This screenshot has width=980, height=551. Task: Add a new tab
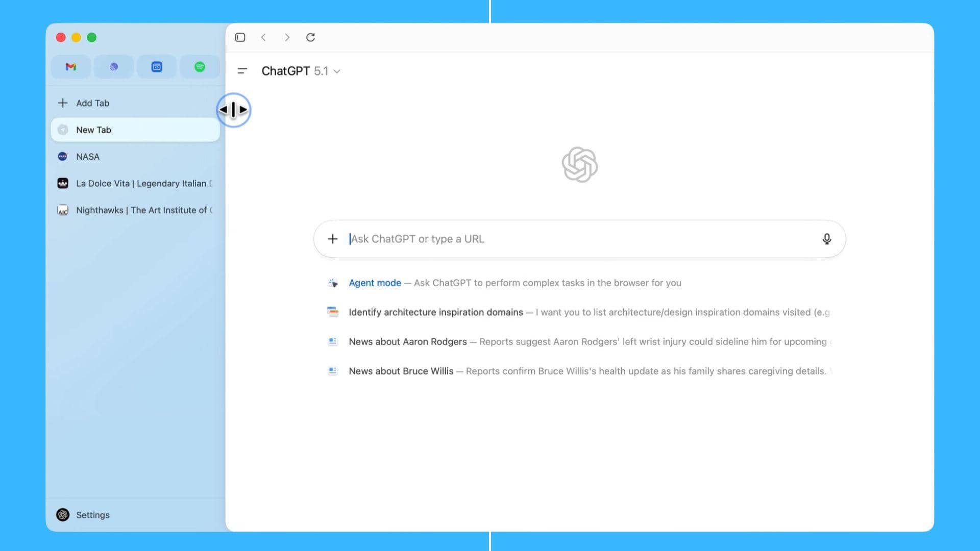point(93,103)
